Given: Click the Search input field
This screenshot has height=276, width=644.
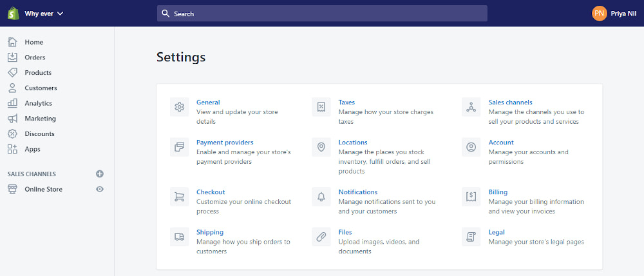Looking at the screenshot, I should click(x=322, y=14).
